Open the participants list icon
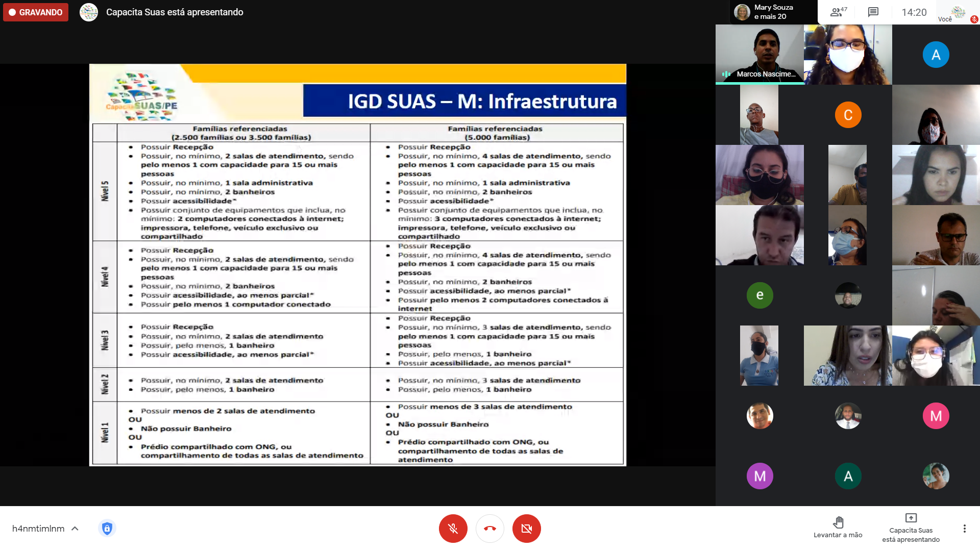Screen dimensions: 980x551 pyautogui.click(x=838, y=12)
